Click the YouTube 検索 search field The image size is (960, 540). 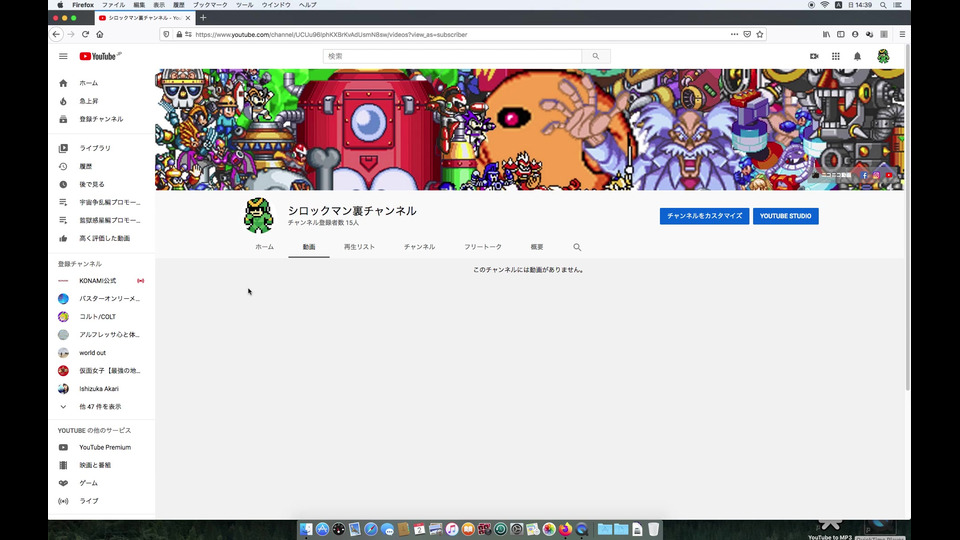452,56
